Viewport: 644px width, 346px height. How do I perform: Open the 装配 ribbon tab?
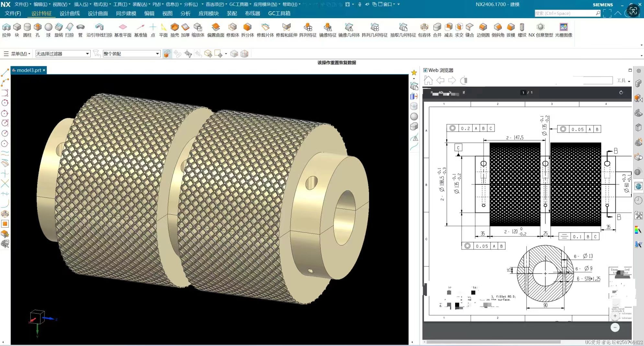pos(232,13)
